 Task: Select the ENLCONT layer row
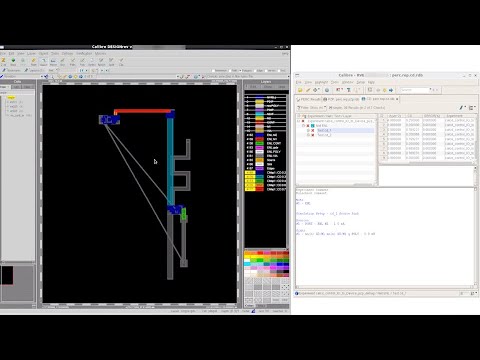[265, 143]
